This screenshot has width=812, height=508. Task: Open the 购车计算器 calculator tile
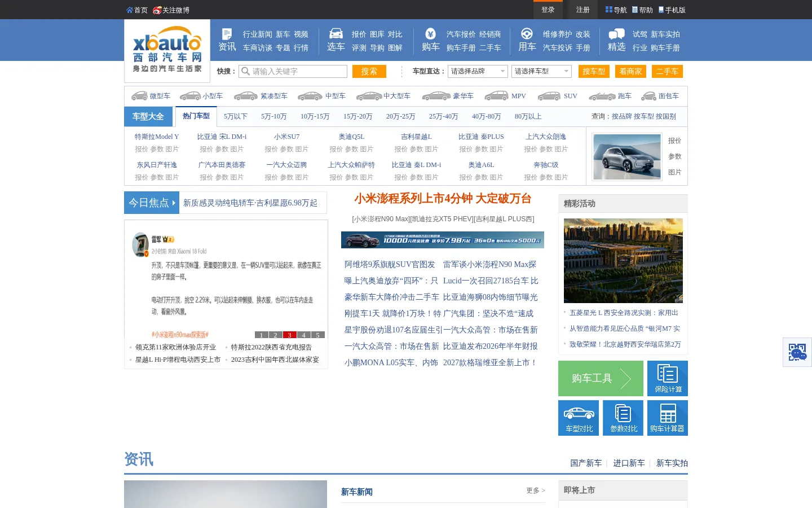668,418
